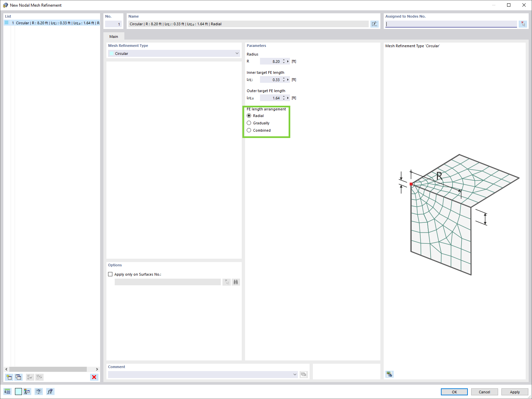Copy the selected mesh refinement entry
This screenshot has width=532, height=399.
(x=18, y=377)
